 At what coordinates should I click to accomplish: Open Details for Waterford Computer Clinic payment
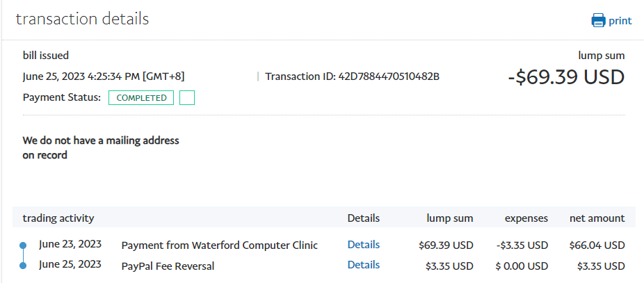(x=364, y=245)
